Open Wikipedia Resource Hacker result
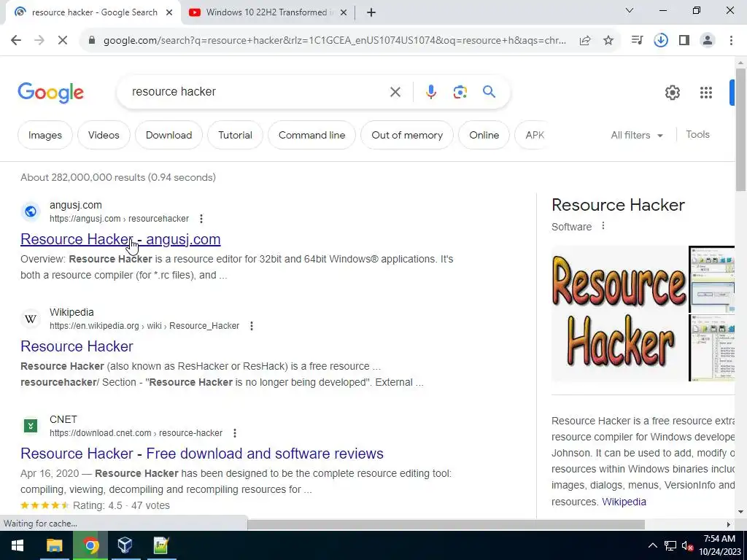Viewport: 747px width, 560px height. pos(77,346)
